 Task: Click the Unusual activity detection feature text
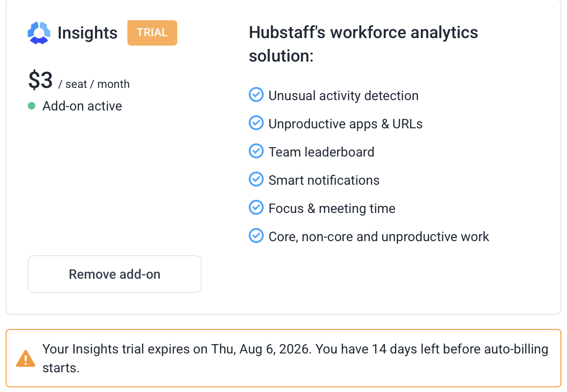point(343,96)
